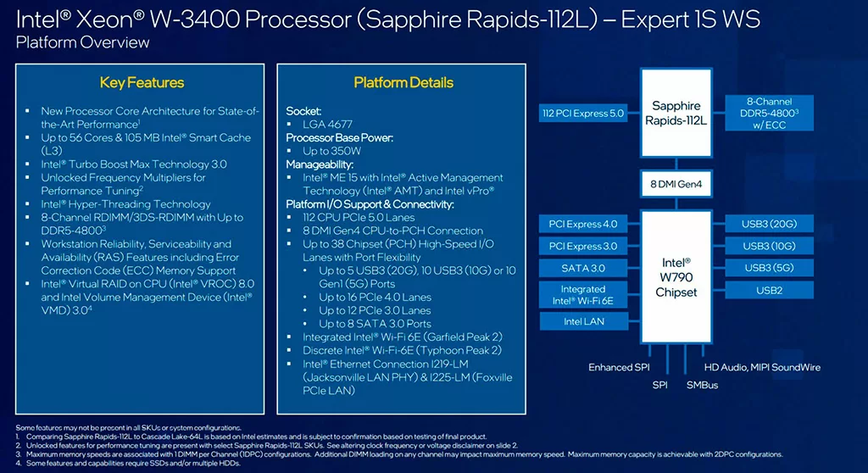Click Discrete Intel Wi-Fi-6E (Typhoon Peak 2) line
Image resolution: width=868 pixels, height=473 pixels.
click(402, 350)
